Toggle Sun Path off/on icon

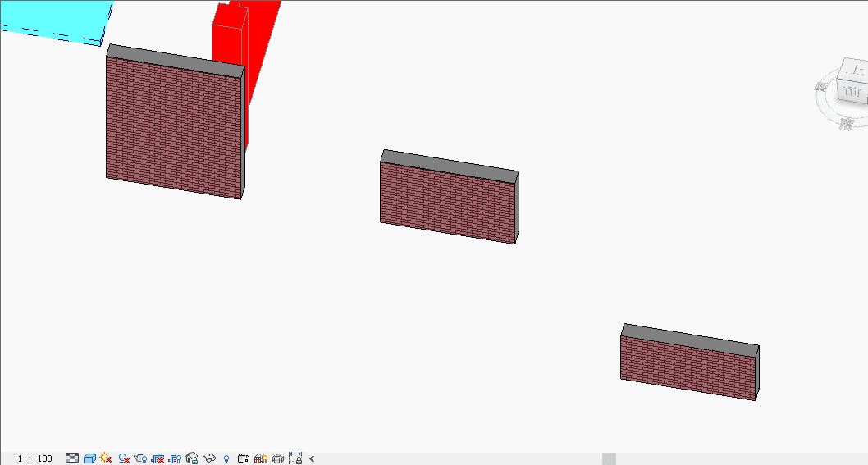pos(107,458)
